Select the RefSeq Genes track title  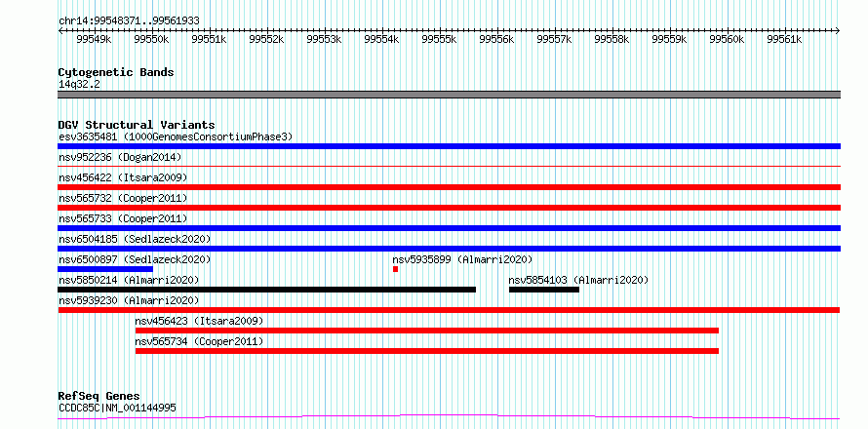[99, 397]
